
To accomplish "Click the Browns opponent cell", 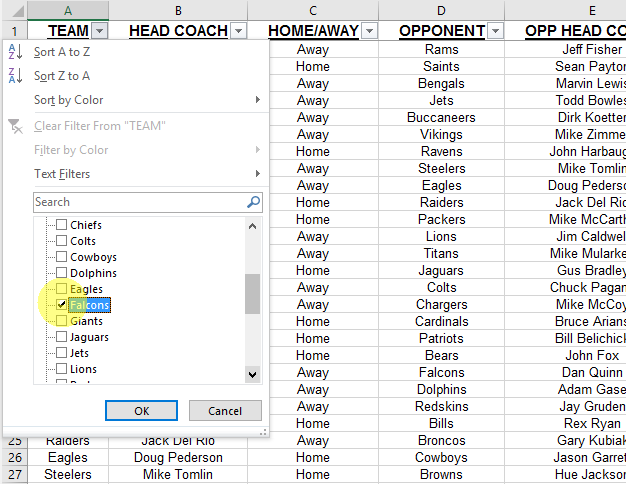I will coord(441,474).
